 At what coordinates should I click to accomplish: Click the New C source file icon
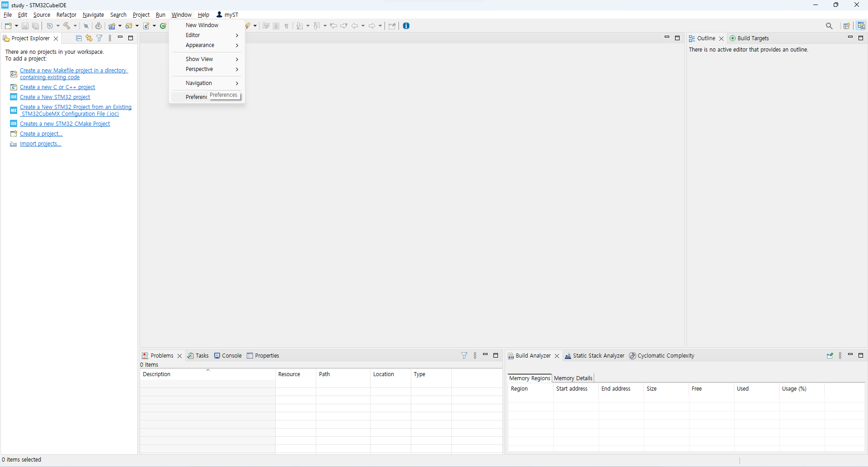click(x=146, y=26)
